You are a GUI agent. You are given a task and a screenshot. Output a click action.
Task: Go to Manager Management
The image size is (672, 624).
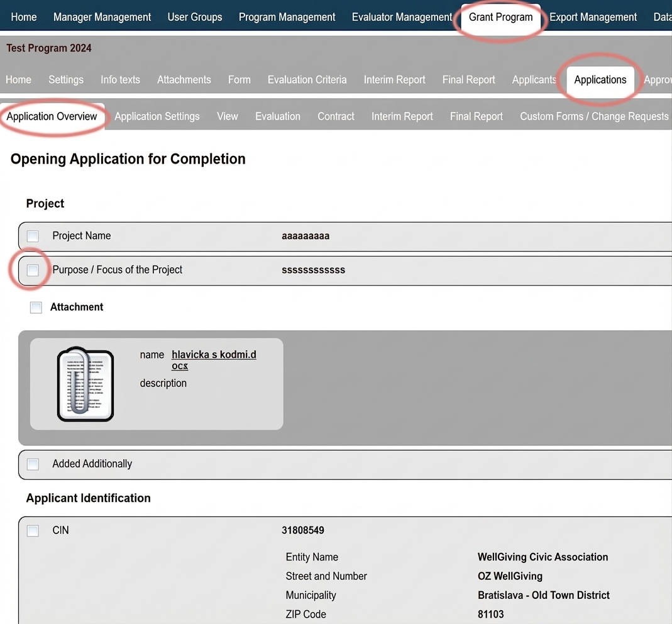pyautogui.click(x=102, y=17)
